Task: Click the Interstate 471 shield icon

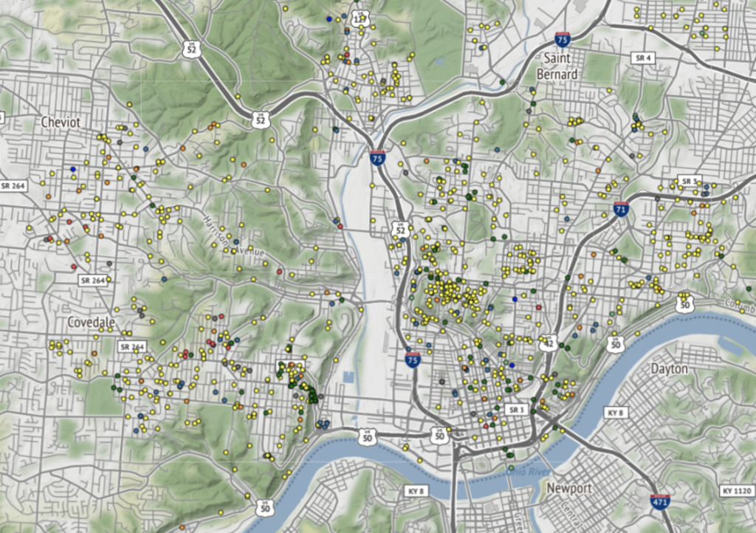Action: click(659, 502)
